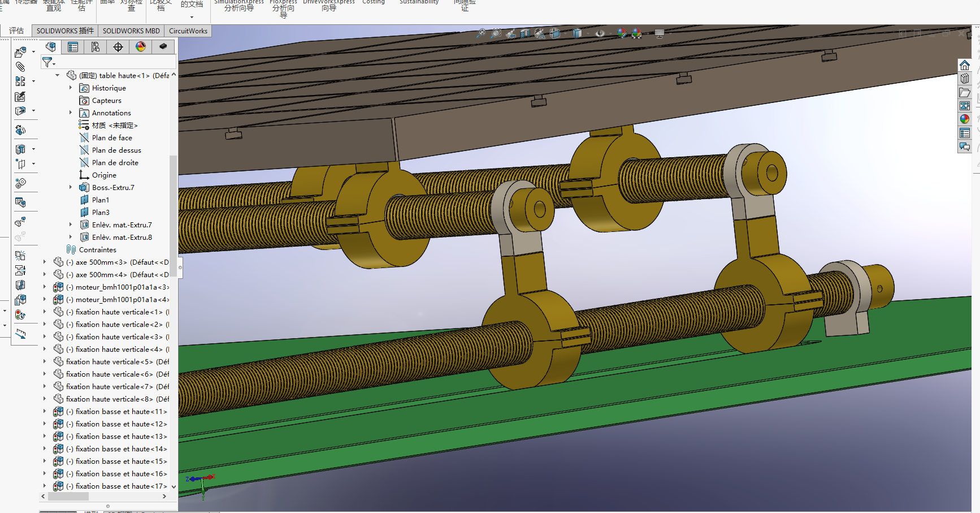Open the FeatureManager design tree tab
The height and width of the screenshot is (513, 980).
[51, 47]
